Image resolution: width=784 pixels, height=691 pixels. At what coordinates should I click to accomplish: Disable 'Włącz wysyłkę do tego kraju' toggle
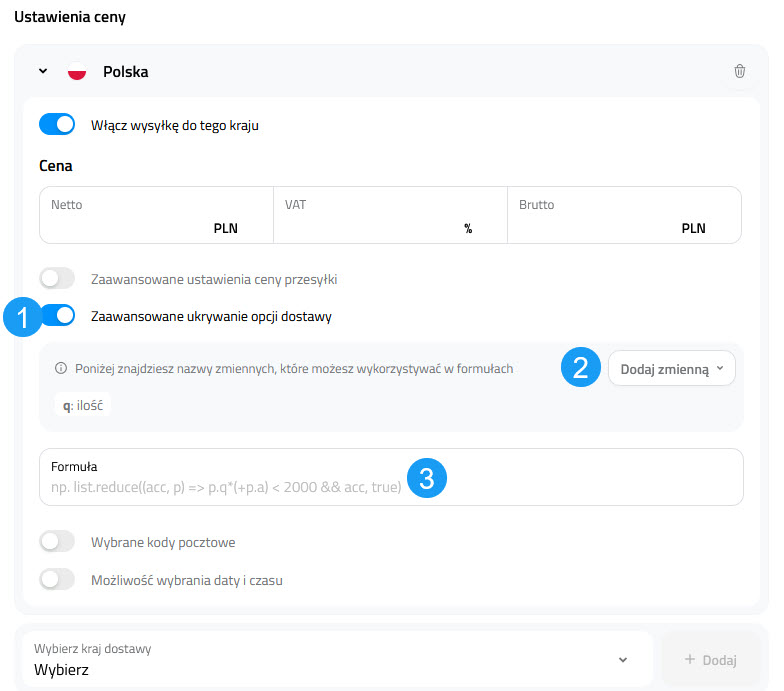tap(57, 125)
